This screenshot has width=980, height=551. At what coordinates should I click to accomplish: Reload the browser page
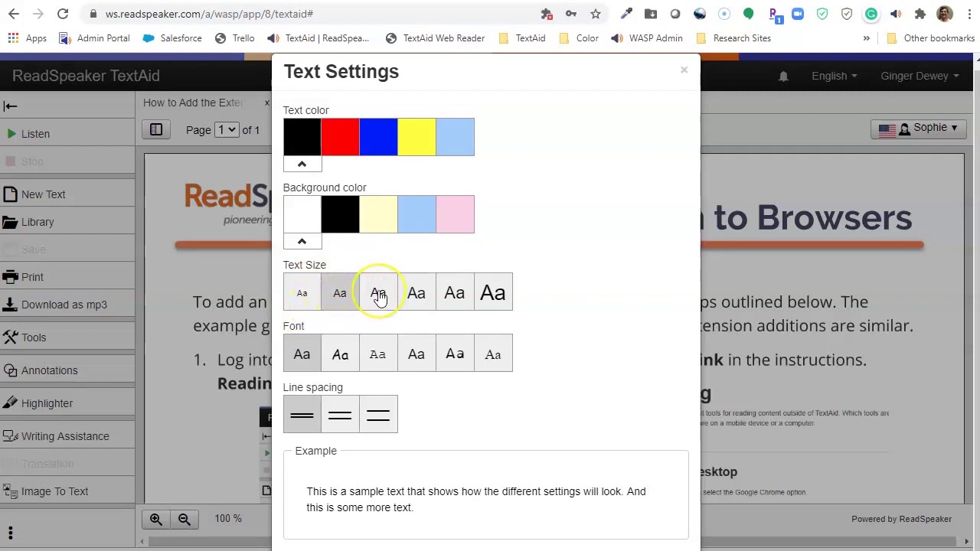63,14
